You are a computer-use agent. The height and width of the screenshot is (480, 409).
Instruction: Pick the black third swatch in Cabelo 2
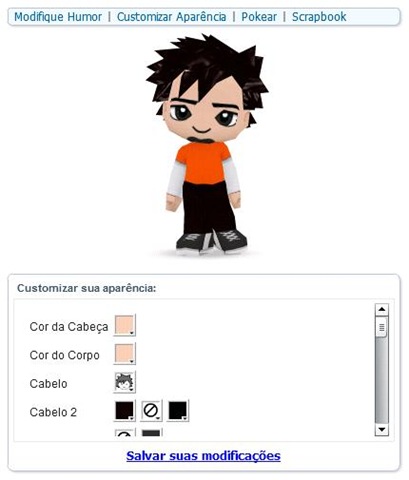coord(178,410)
